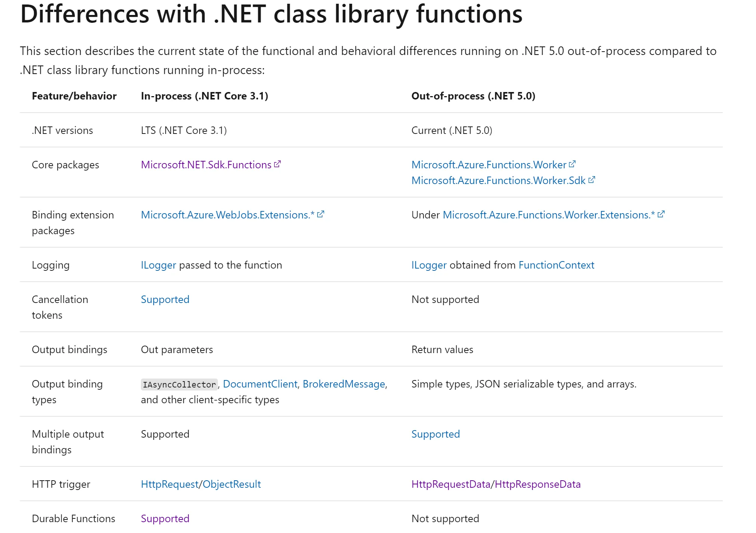This screenshot has width=756, height=533.
Task: Click external-link icon beside Microsoft.NET.Sdk.Functions
Action: (277, 164)
